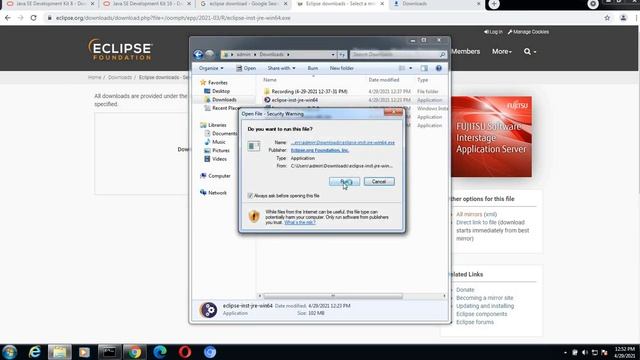Open the 'What's the risk?' link

point(300,222)
